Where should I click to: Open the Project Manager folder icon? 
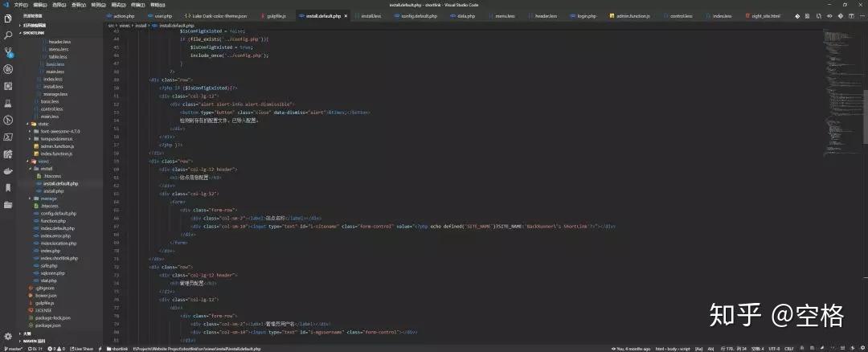click(x=8, y=205)
